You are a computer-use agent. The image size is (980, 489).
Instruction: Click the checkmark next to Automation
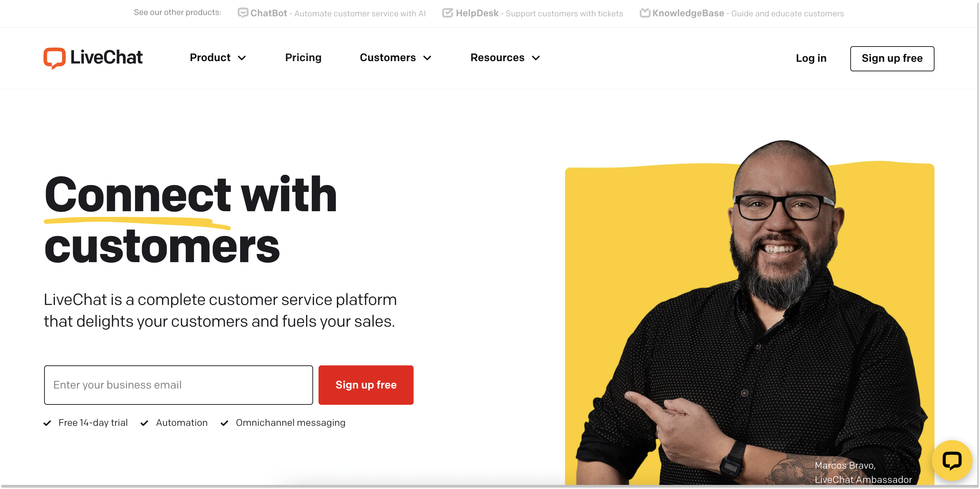[x=144, y=423]
